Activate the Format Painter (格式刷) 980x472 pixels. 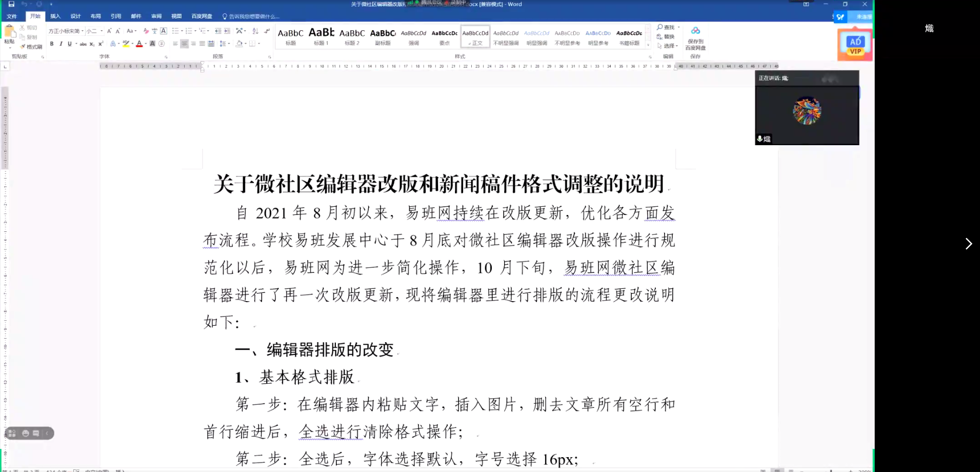tap(31, 47)
